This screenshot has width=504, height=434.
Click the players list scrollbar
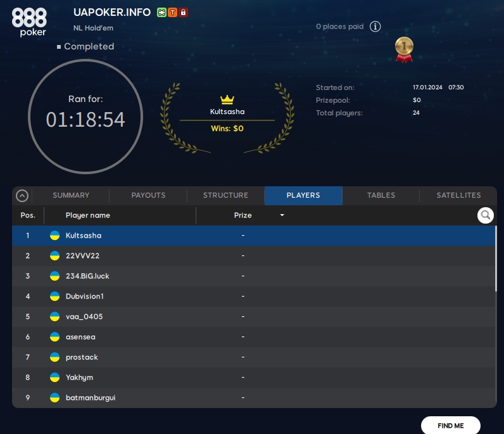496,258
